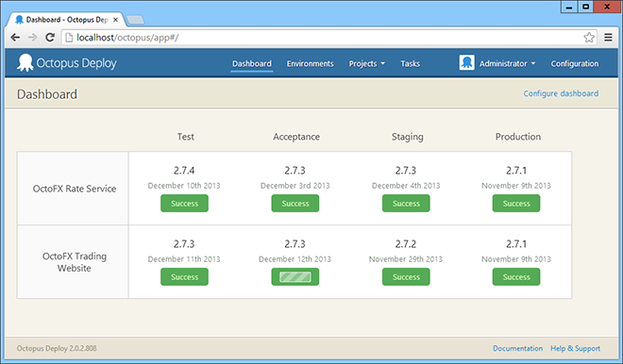This screenshot has height=364, width=623.
Task: Click Rate Service Production Success button
Action: coord(516,204)
